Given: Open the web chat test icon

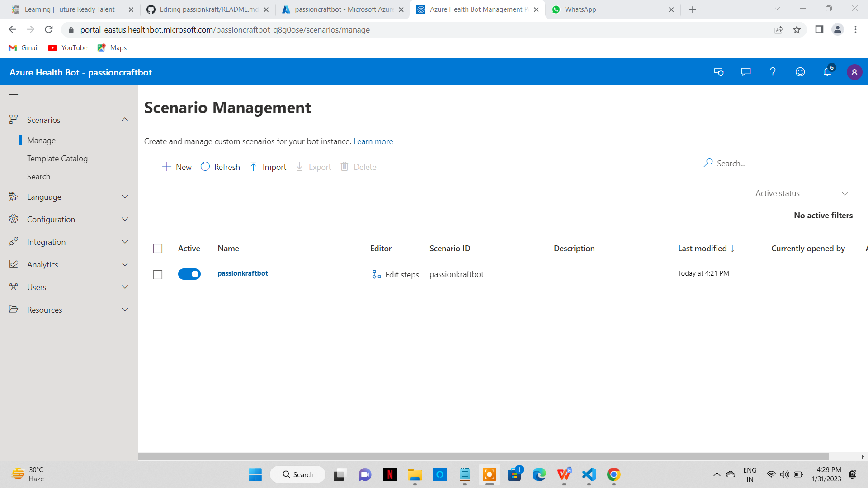Looking at the screenshot, I should pos(719,72).
